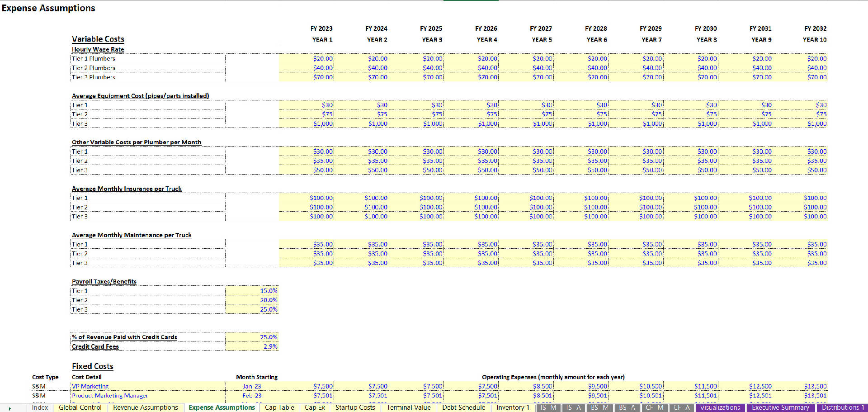Edit Tier 2 equipment cost $75 for FY 2023
The width and height of the screenshot is (868, 412).
pos(307,114)
